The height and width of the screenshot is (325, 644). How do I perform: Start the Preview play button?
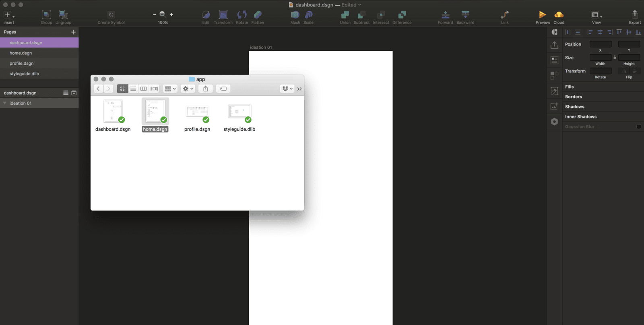543,15
